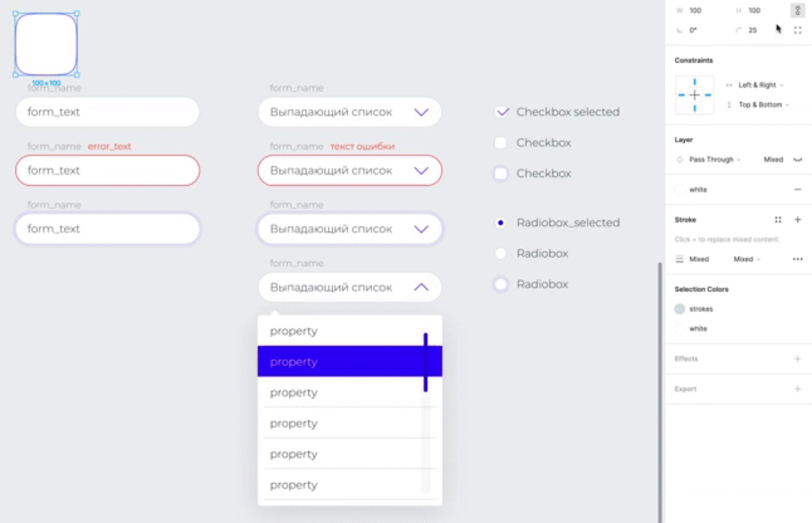Click the Checkbox with purple glow
This screenshot has width=812, height=523.
501,174
